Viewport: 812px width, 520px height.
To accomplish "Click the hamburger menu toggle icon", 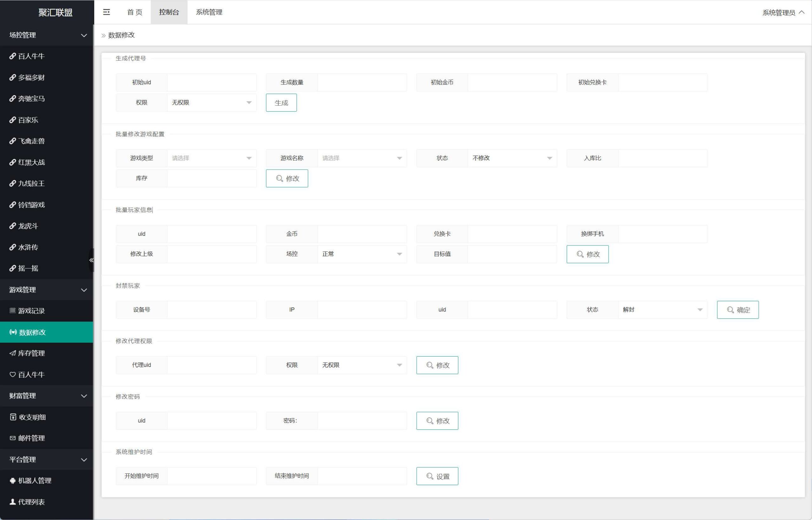I will (106, 12).
